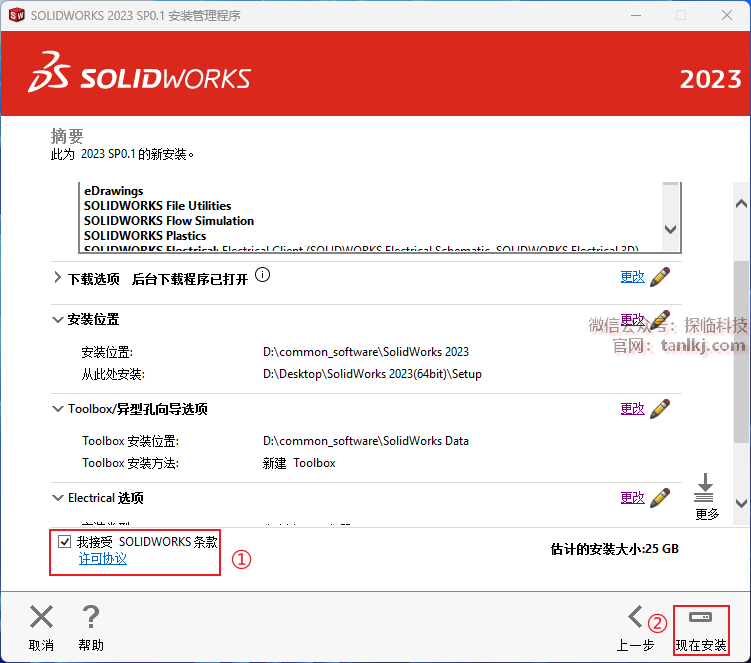Click the info icon beside background downloader
This screenshot has width=751, height=663.
(x=262, y=275)
